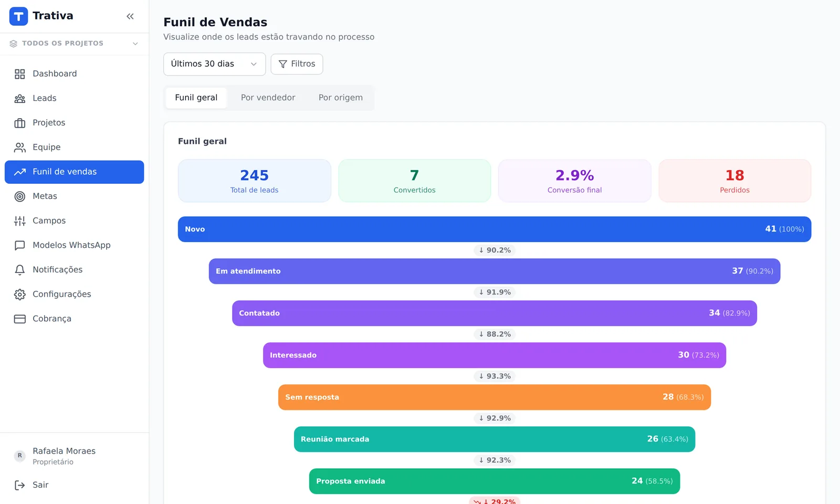Click the Dashboard grid icon
Viewport: 840px width, 504px height.
tap(20, 74)
